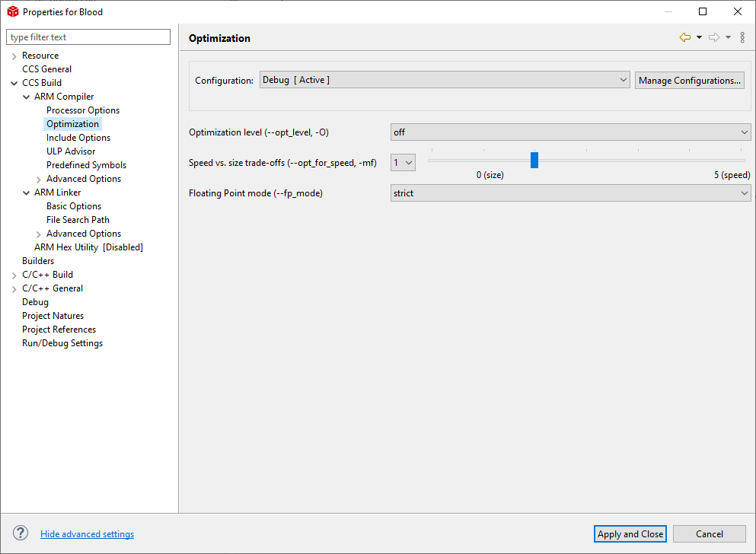Open the Optimization level dropdown
This screenshot has height=554, width=756.
(x=570, y=132)
